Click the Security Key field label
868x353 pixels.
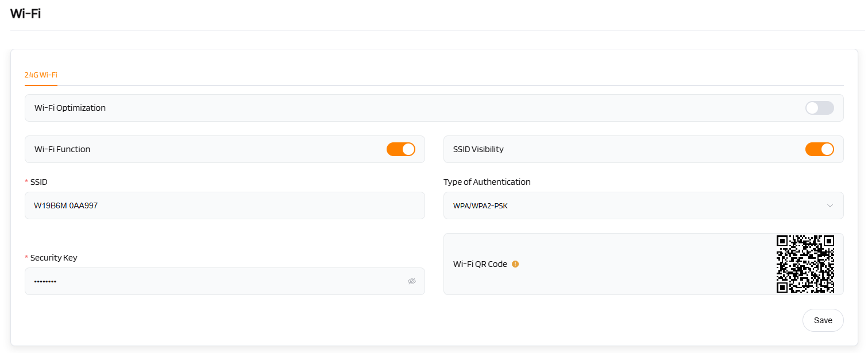pyautogui.click(x=53, y=258)
